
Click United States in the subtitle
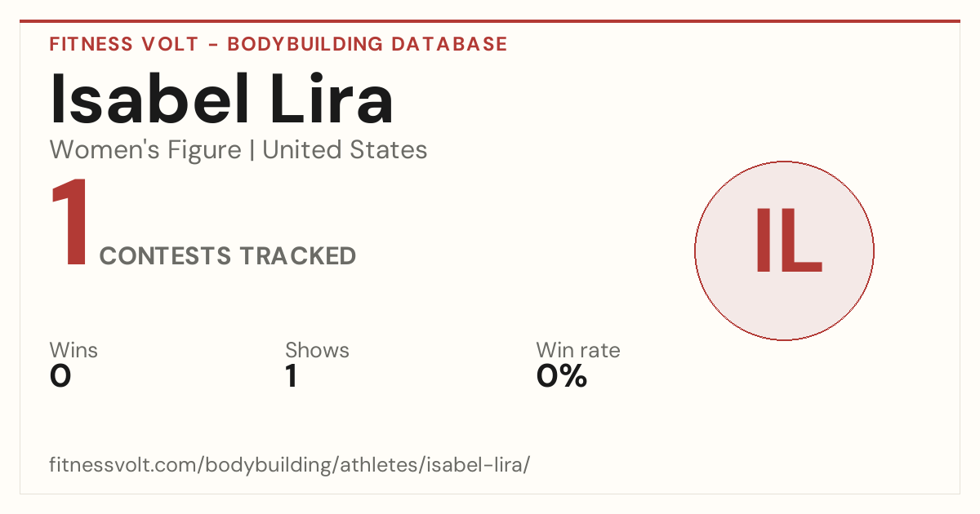345,150
